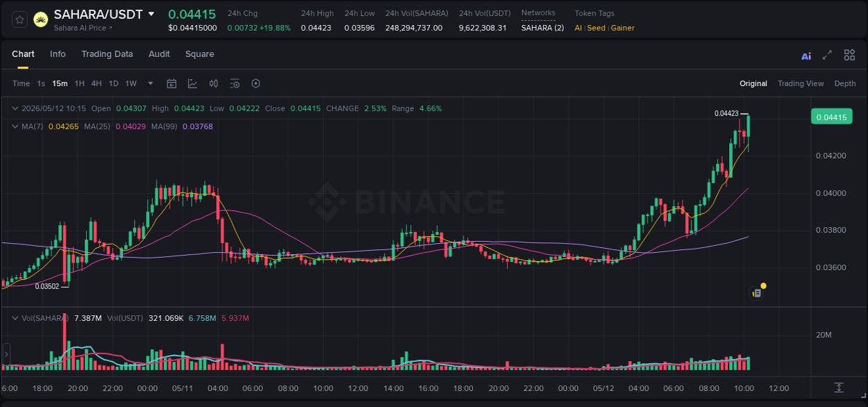
Task: Click the 05/12 date label on time axis
Action: point(603,388)
